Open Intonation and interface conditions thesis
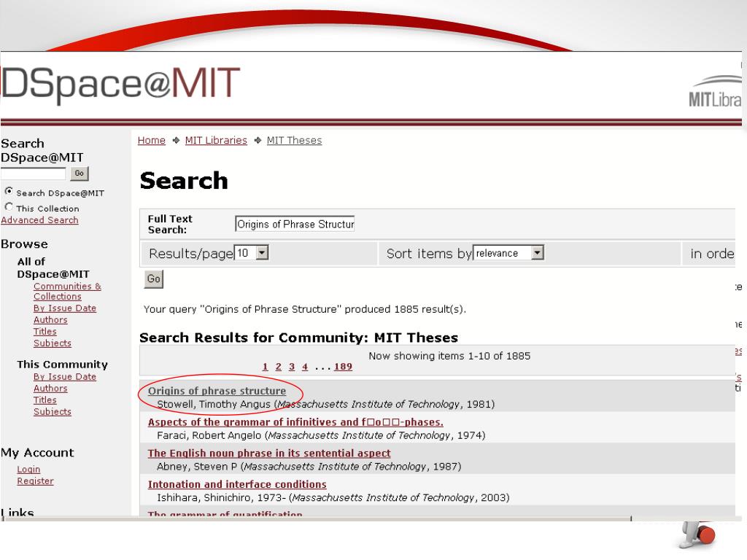 (237, 484)
